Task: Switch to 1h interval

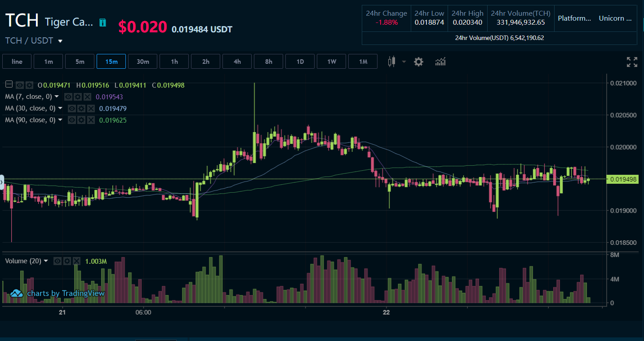Action: coord(174,62)
